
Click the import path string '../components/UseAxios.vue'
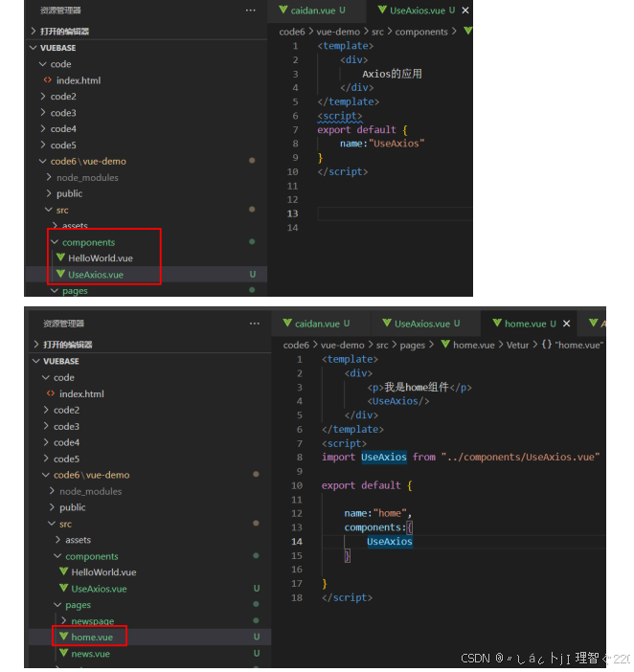520,457
